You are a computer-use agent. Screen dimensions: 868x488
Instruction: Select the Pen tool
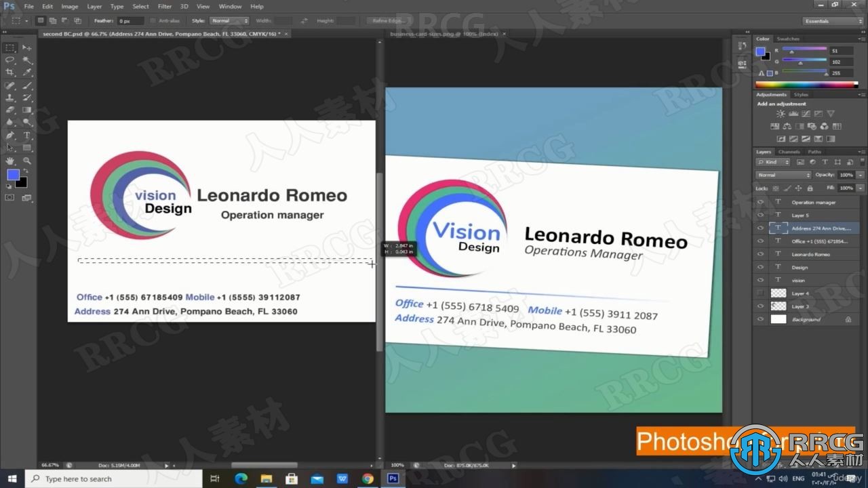point(10,135)
